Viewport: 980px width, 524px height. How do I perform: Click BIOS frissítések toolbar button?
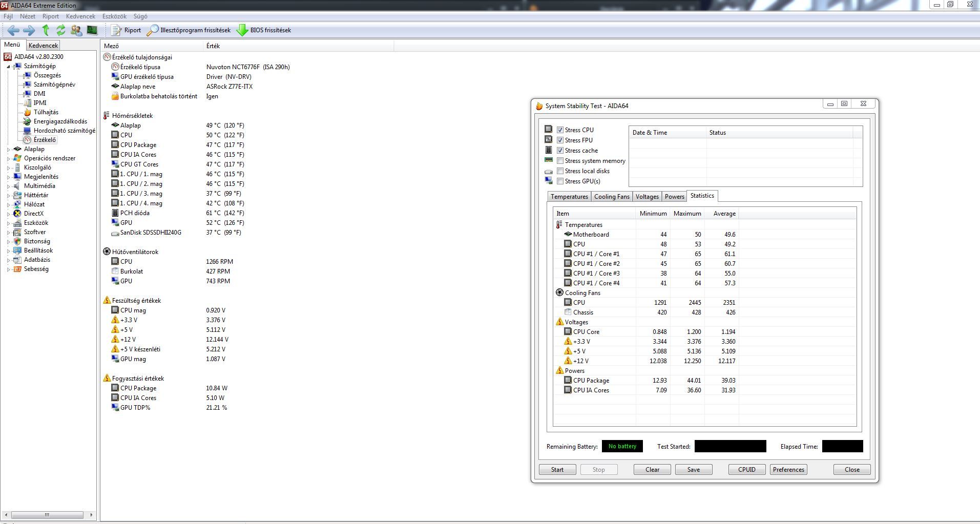[264, 30]
